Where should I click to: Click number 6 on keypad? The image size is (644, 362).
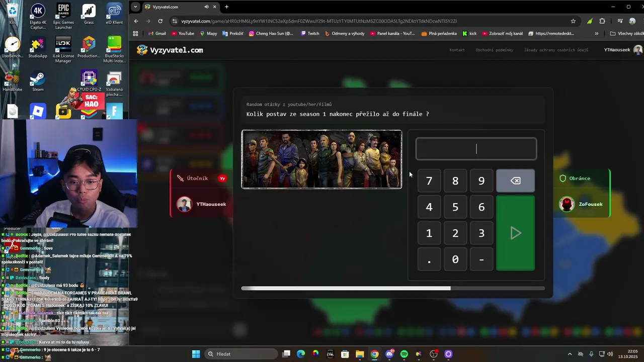[481, 207]
